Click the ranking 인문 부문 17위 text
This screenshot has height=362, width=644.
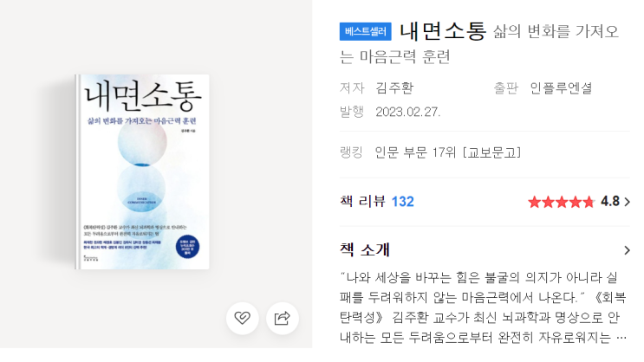coord(415,152)
